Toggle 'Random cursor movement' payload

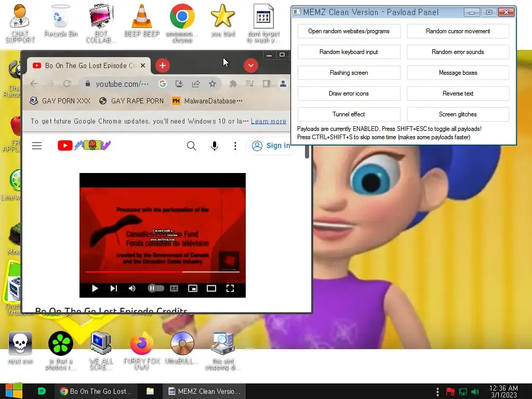click(458, 31)
